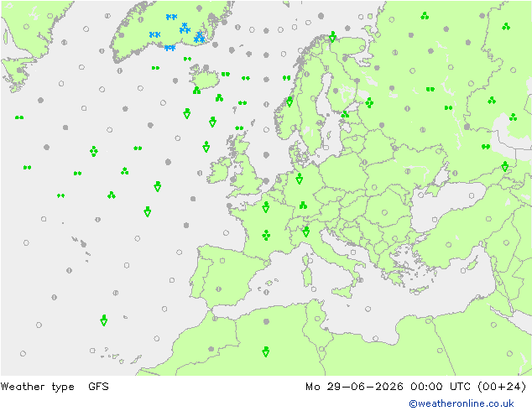Select the half-cloud symbol in central Spain

tap(218, 289)
